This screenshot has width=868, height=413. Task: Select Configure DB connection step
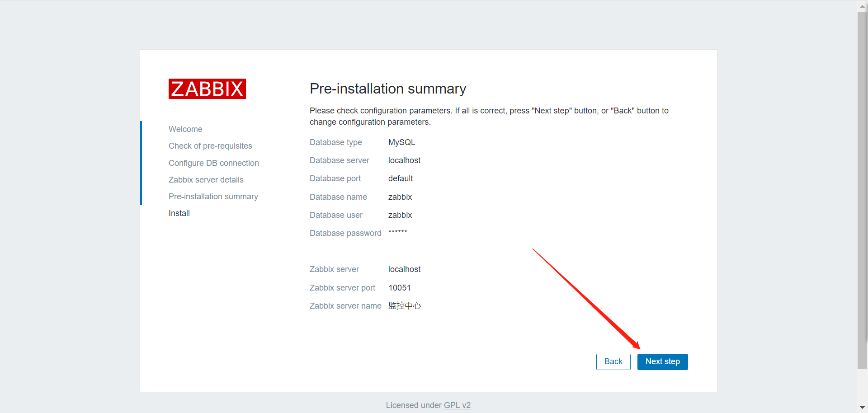click(x=213, y=163)
